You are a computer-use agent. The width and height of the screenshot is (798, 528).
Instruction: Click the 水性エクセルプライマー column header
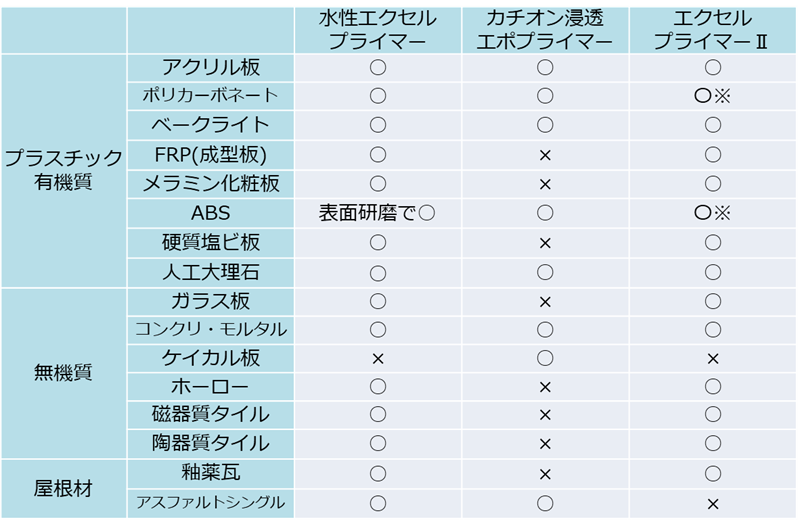coord(378,30)
